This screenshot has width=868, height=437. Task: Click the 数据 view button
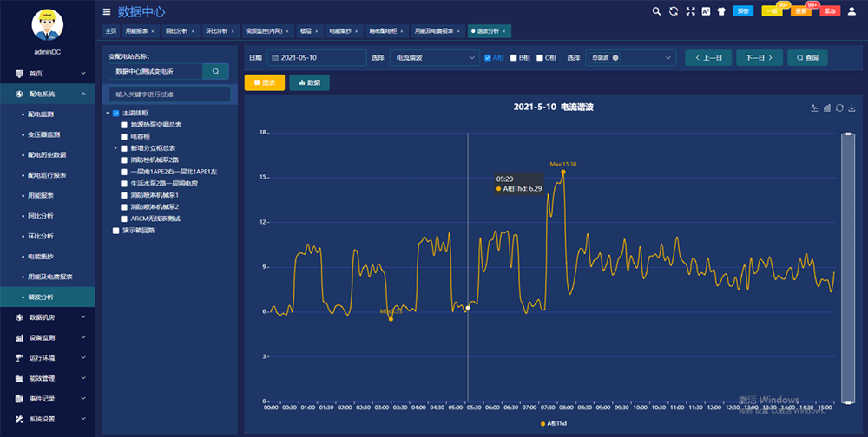click(x=309, y=82)
